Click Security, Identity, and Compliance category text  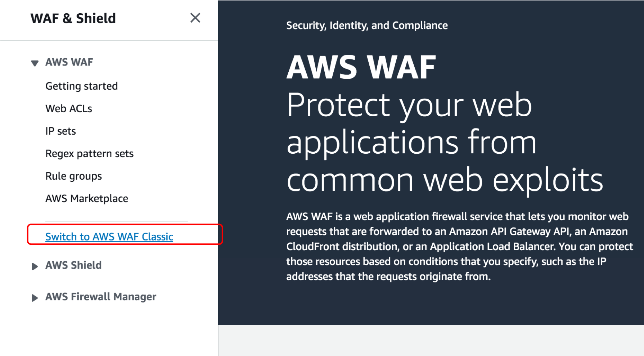[367, 25]
